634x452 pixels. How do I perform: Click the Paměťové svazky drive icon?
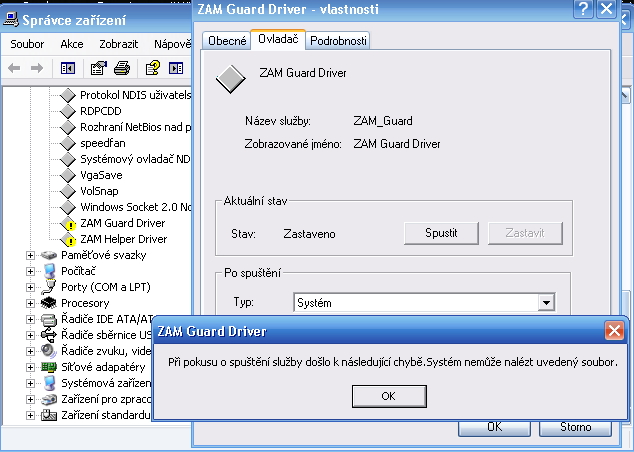[49, 256]
